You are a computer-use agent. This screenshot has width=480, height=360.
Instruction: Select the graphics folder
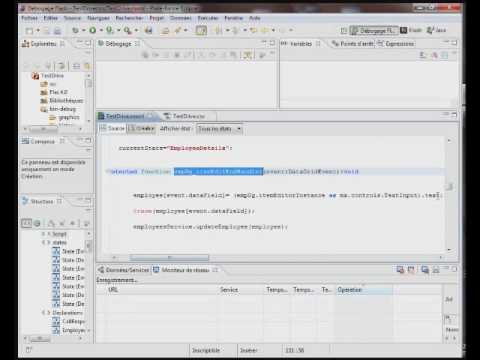click(x=64, y=117)
